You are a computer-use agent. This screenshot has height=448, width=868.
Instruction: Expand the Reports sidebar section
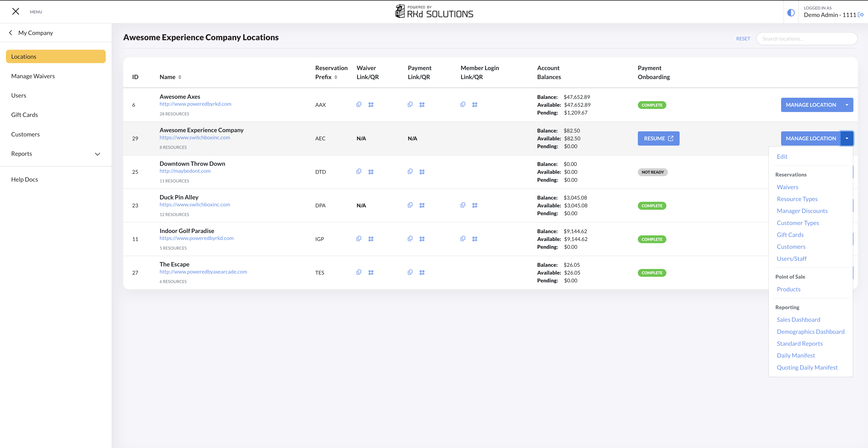(97, 154)
